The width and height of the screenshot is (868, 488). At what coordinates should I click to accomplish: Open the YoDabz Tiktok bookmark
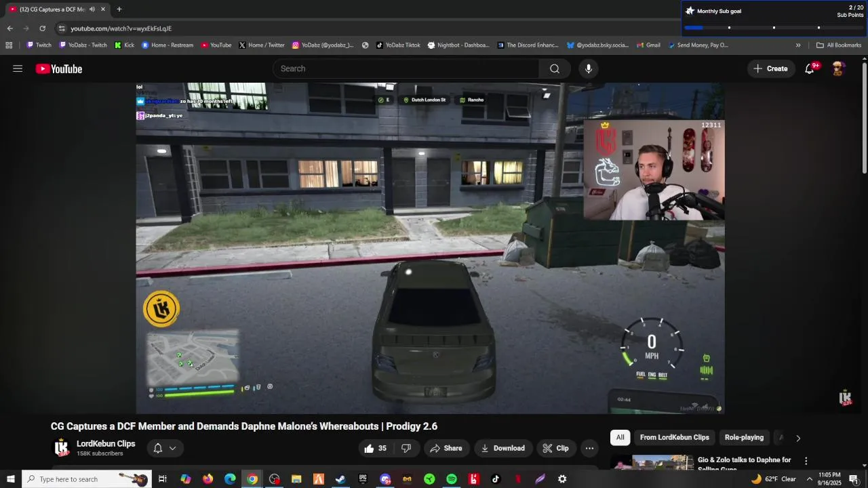click(398, 45)
